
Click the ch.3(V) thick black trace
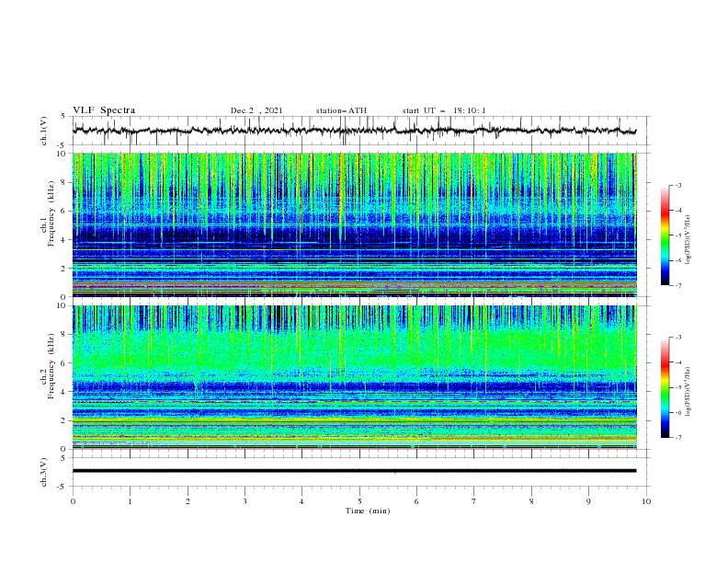point(354,471)
